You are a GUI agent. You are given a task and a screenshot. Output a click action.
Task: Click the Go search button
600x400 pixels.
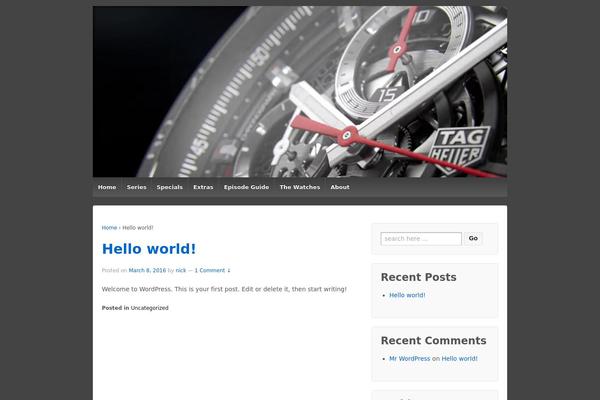coord(473,238)
